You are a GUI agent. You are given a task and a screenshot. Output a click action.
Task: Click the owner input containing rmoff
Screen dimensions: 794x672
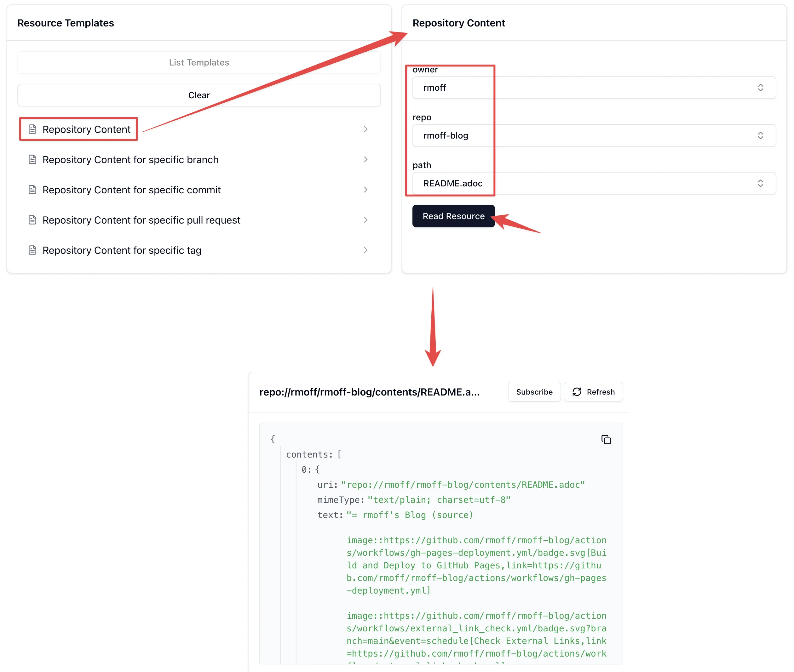(x=594, y=88)
